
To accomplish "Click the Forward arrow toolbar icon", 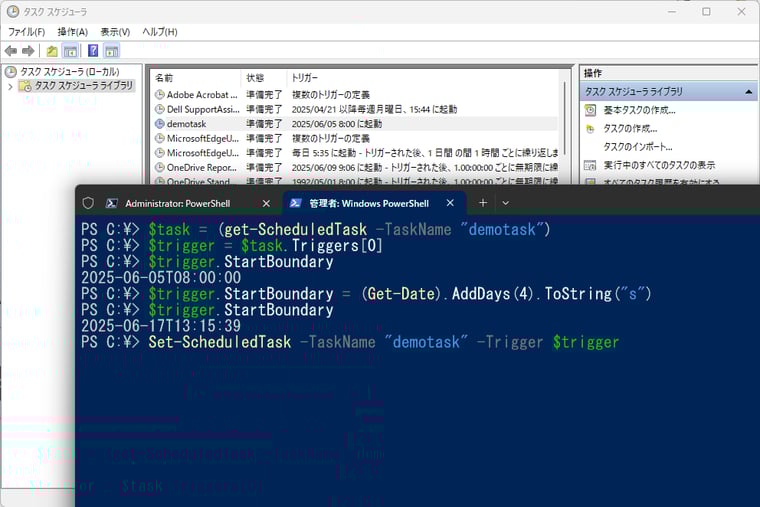I will point(28,50).
